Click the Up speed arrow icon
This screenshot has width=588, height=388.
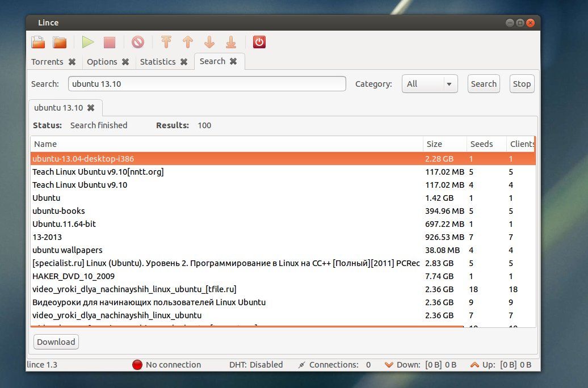[474, 365]
